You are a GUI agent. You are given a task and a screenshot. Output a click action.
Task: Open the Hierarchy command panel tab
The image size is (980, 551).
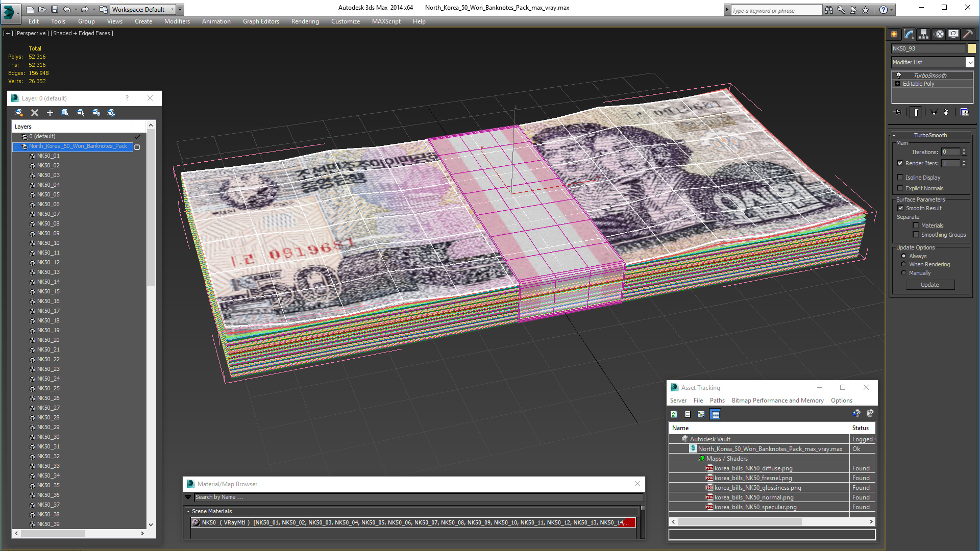pos(924,34)
